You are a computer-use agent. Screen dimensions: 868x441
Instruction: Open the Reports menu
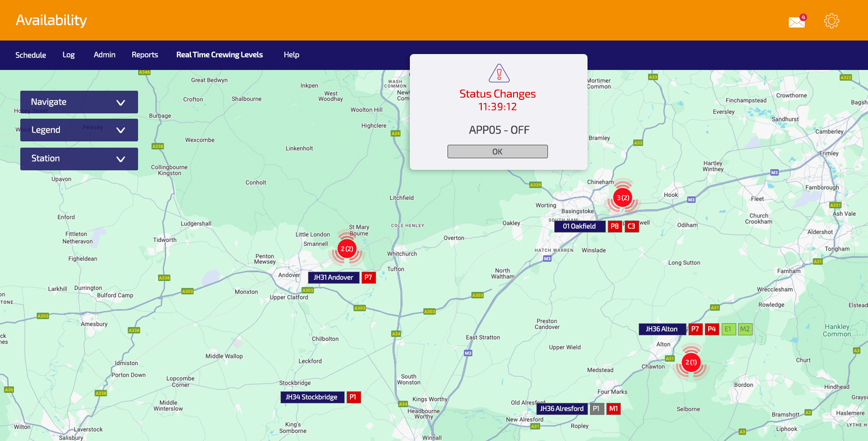click(x=145, y=55)
